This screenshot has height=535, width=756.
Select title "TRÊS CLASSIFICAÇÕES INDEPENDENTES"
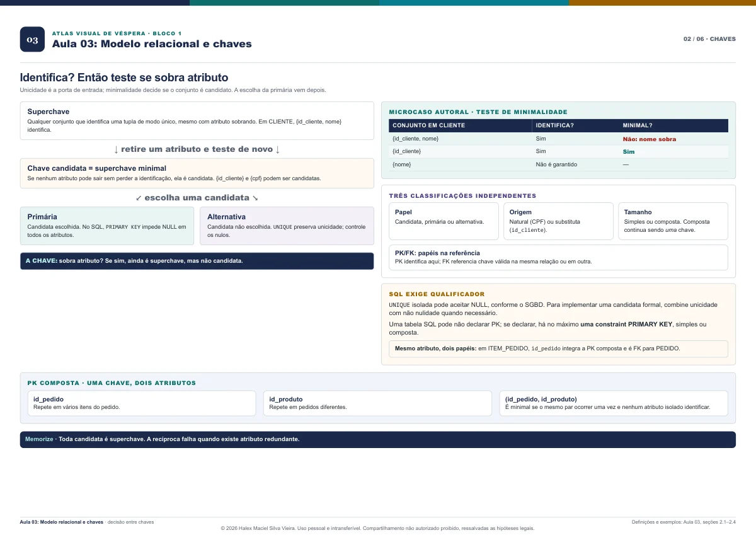tap(463, 196)
